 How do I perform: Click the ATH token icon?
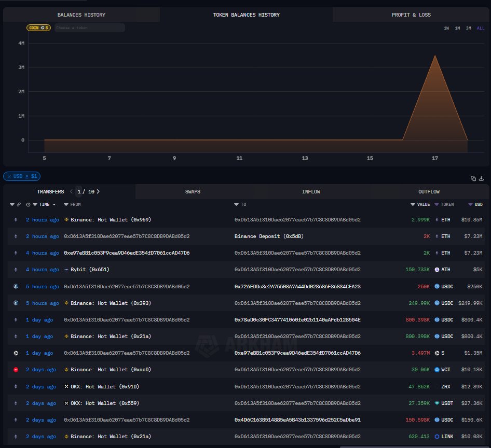pyautogui.click(x=437, y=269)
